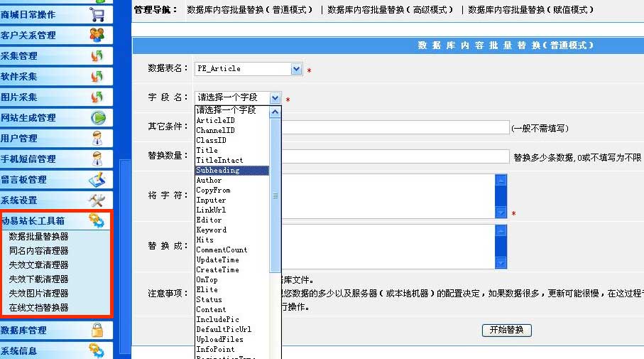Collapse the 动易站长工具箱 section
644x359 pixels.
(x=56, y=221)
